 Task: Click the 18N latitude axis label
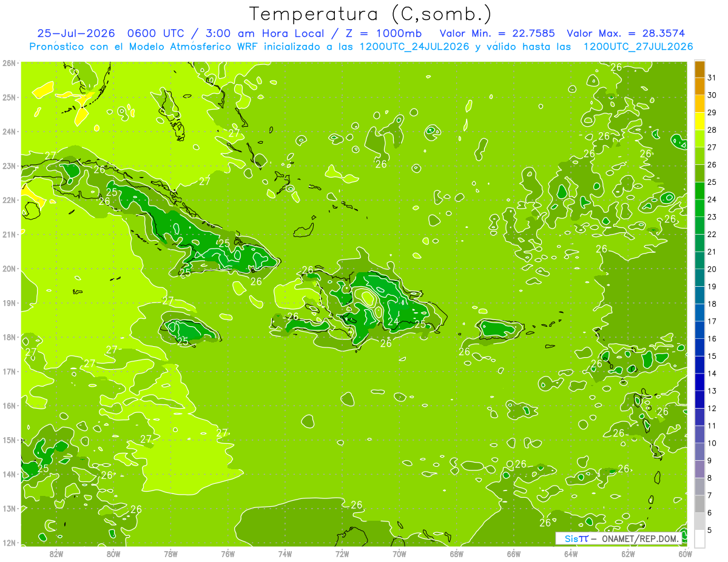coord(8,337)
